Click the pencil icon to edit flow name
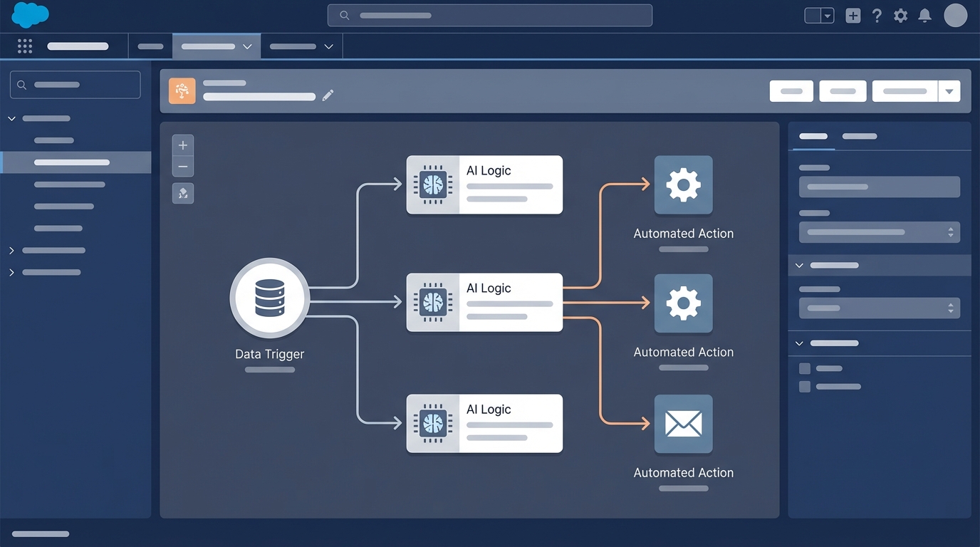 pos(328,95)
